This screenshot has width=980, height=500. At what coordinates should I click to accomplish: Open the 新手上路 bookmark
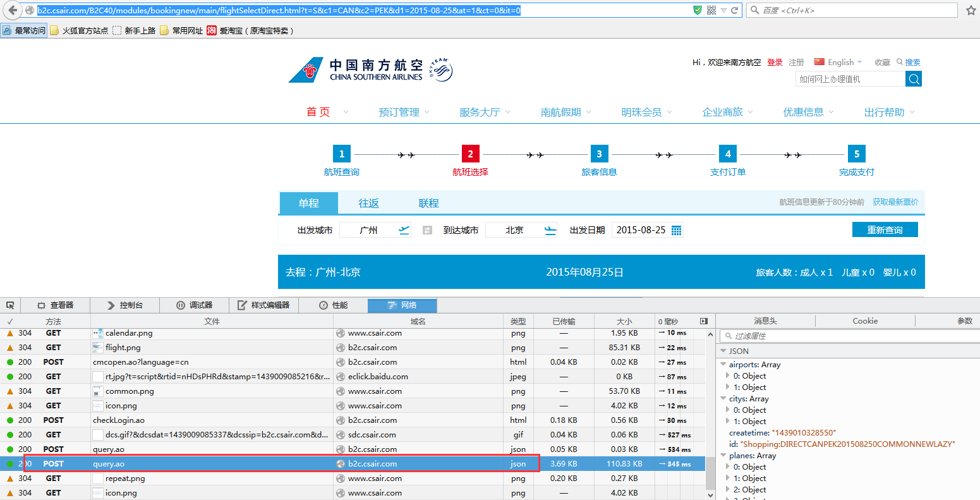[134, 30]
